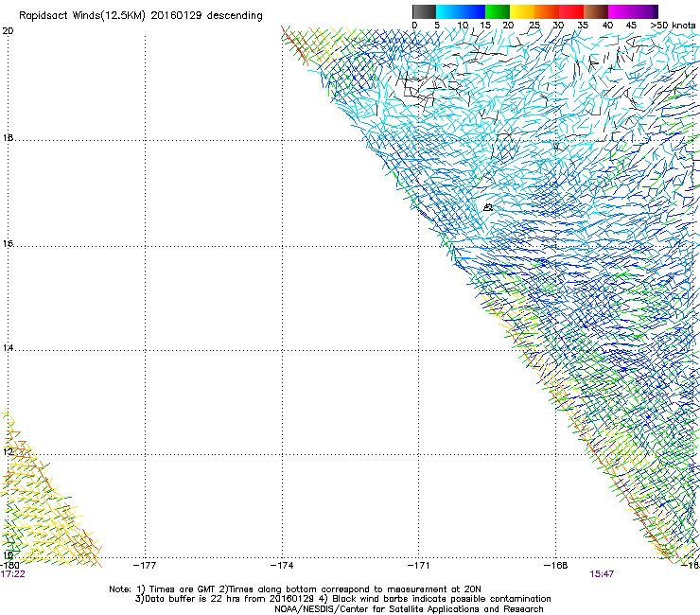
Task: Click the orange 25-30 knots legend swatch
Action: 547,11
